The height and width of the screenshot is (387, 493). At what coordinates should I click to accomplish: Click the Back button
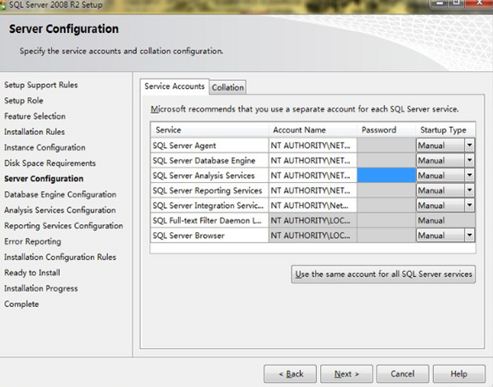tap(290, 374)
